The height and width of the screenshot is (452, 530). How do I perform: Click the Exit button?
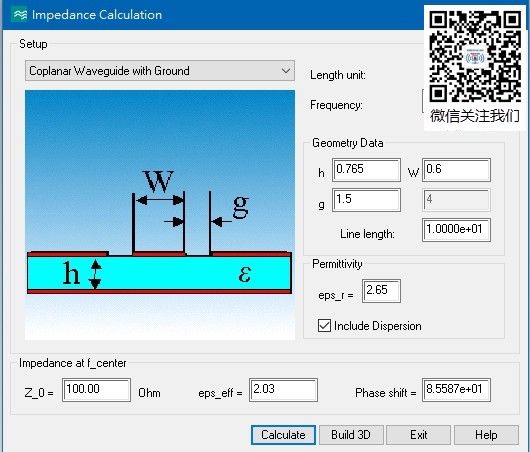tap(418, 435)
